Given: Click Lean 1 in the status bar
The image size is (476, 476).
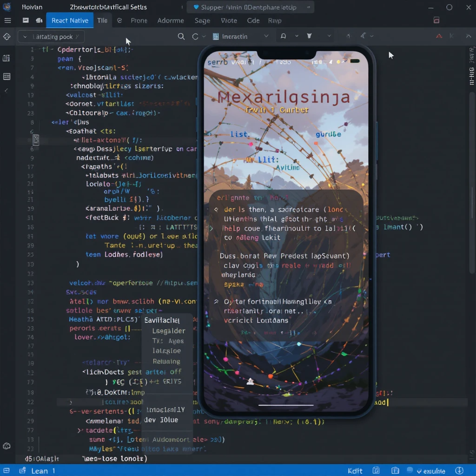Looking at the screenshot, I should 43,470.
